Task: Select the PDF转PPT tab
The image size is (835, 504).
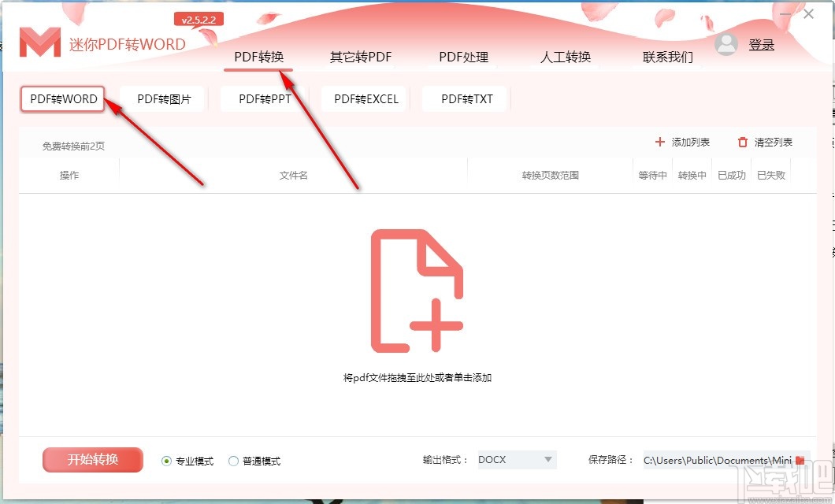Action: (x=263, y=98)
